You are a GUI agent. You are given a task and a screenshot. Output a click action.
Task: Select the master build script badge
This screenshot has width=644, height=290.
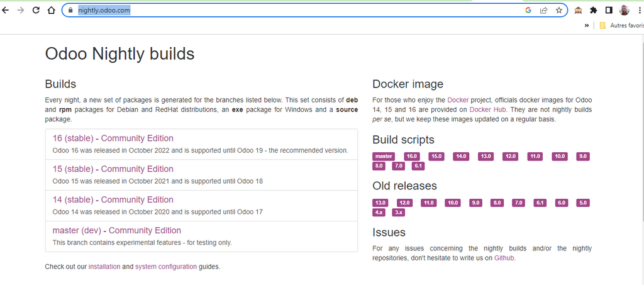[x=383, y=156]
